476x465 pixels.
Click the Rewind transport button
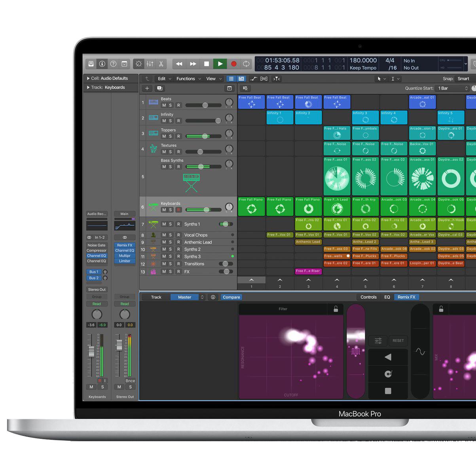pyautogui.click(x=179, y=64)
